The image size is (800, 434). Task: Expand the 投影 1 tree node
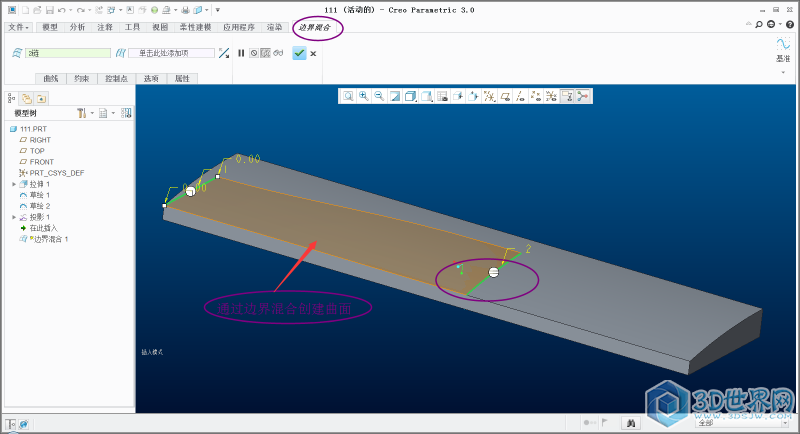[x=14, y=217]
